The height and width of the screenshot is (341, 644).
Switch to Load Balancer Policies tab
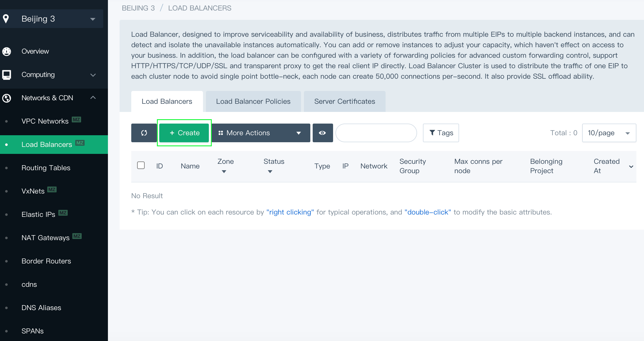click(253, 101)
